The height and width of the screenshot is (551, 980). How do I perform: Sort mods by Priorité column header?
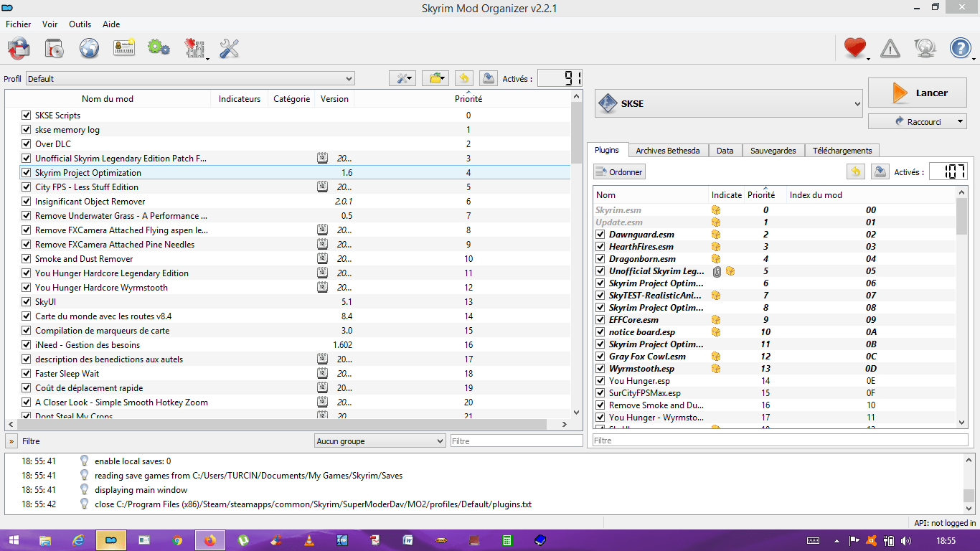coord(468,99)
